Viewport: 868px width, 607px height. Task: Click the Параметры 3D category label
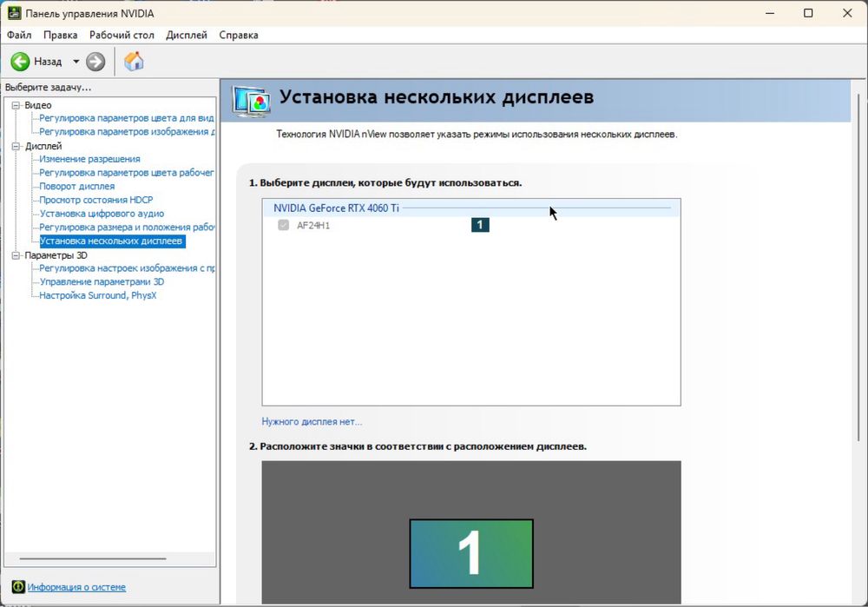(x=56, y=255)
